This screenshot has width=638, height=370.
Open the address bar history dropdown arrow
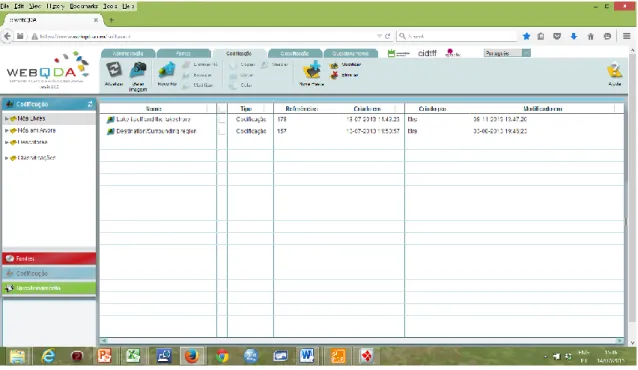[x=379, y=36]
